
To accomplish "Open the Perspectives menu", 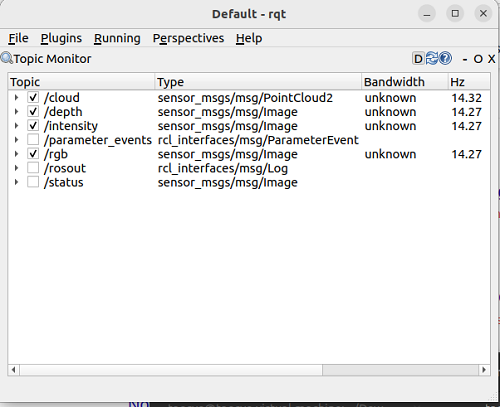I will (188, 38).
